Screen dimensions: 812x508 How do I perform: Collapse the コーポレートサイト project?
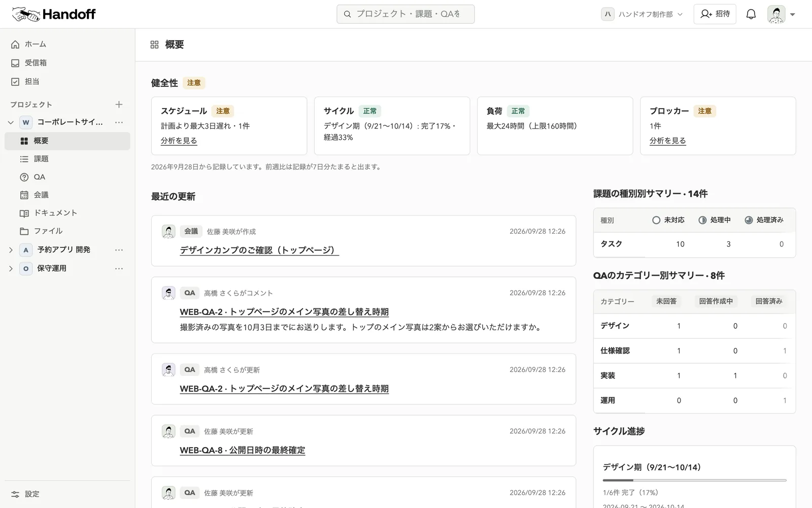(11, 122)
